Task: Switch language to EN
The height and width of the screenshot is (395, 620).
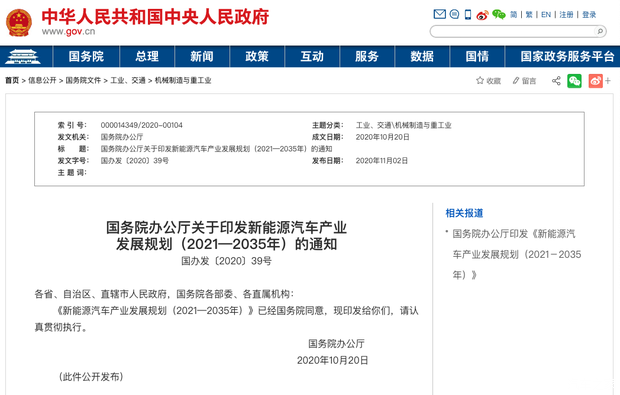Action: pos(546,15)
